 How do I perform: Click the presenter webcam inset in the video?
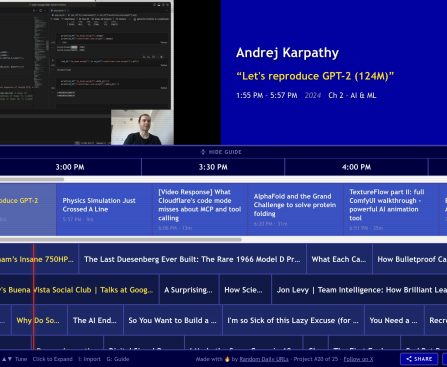(142, 127)
